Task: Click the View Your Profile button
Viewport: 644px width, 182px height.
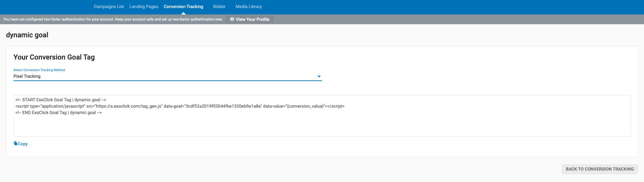Action: pos(252,20)
